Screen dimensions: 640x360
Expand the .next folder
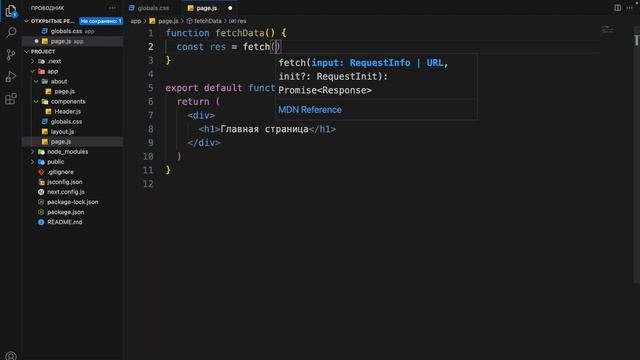pos(32,61)
